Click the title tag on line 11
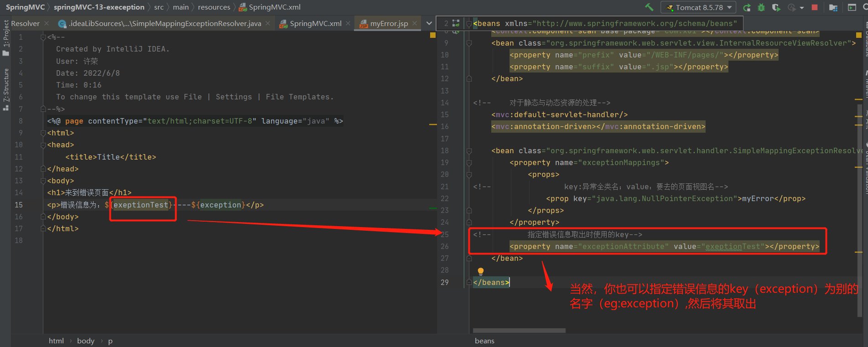Screen dimensions: 868x347 [111, 157]
